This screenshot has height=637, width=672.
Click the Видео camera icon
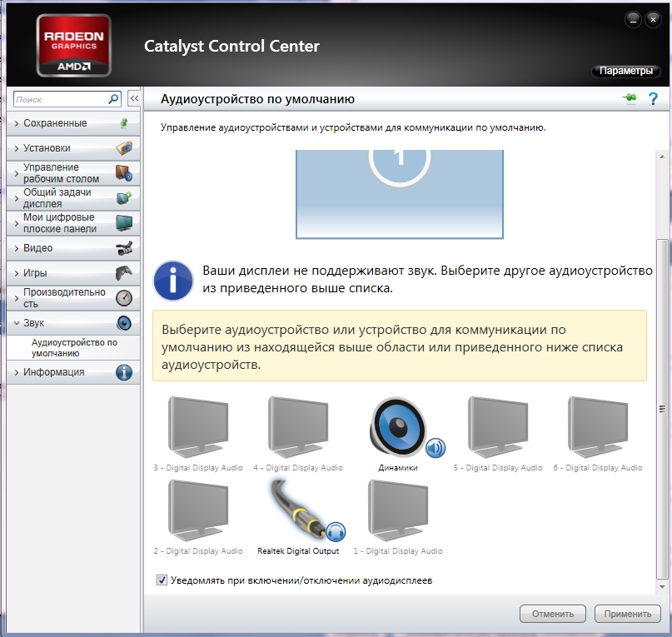tap(124, 248)
